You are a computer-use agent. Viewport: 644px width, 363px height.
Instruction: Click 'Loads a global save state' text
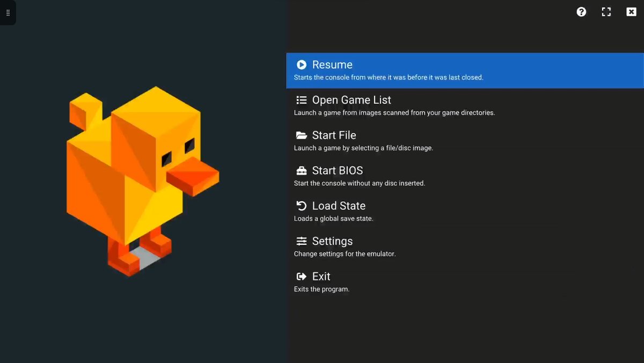[333, 219]
